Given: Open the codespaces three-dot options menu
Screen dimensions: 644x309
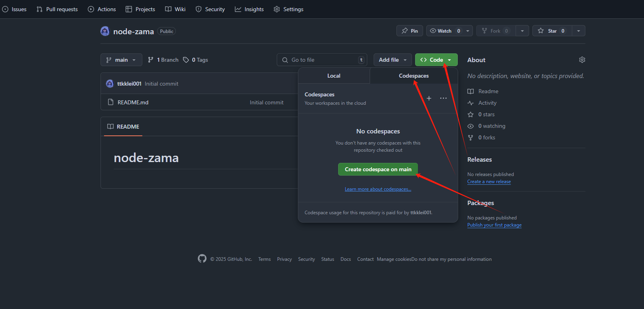Looking at the screenshot, I should pos(443,98).
